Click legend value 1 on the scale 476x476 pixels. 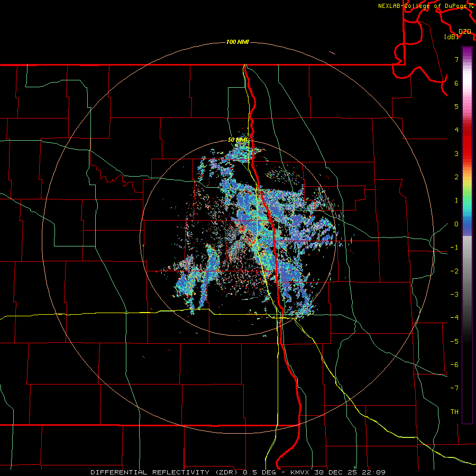click(456, 200)
